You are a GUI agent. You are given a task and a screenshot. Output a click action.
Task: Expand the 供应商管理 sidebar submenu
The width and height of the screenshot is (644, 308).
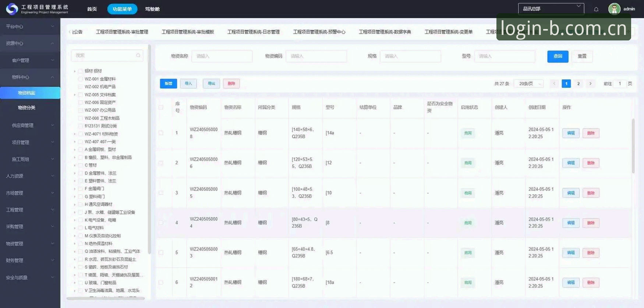click(30, 125)
